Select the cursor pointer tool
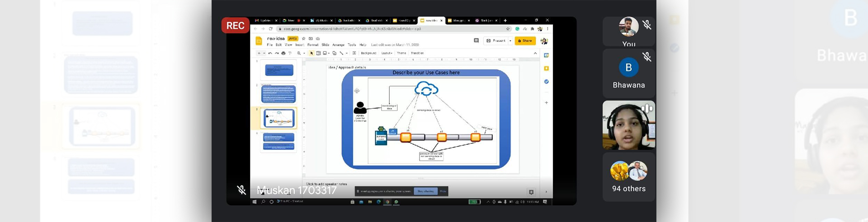This screenshot has width=868, height=222. tap(311, 53)
